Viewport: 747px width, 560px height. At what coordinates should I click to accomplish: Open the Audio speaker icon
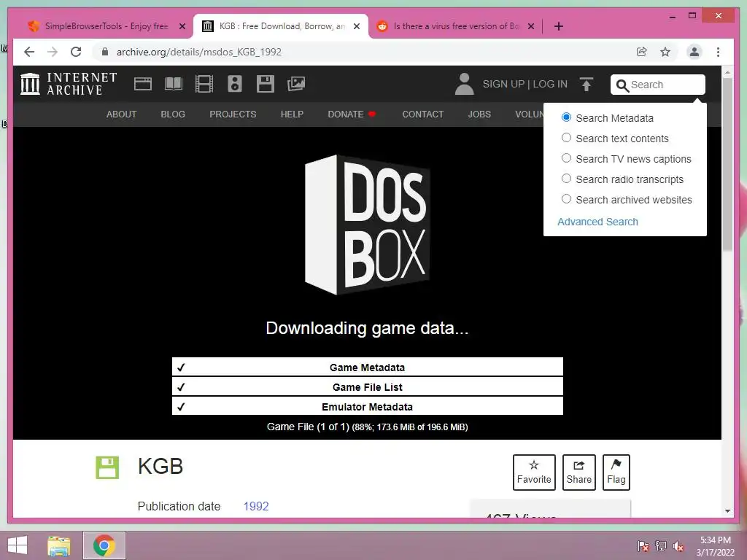pyautogui.click(x=234, y=84)
